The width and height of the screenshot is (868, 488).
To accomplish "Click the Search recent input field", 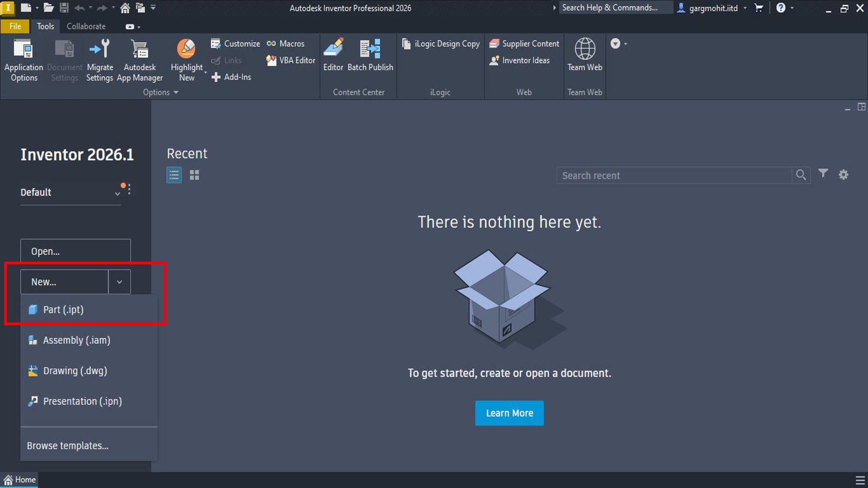I will click(x=674, y=175).
